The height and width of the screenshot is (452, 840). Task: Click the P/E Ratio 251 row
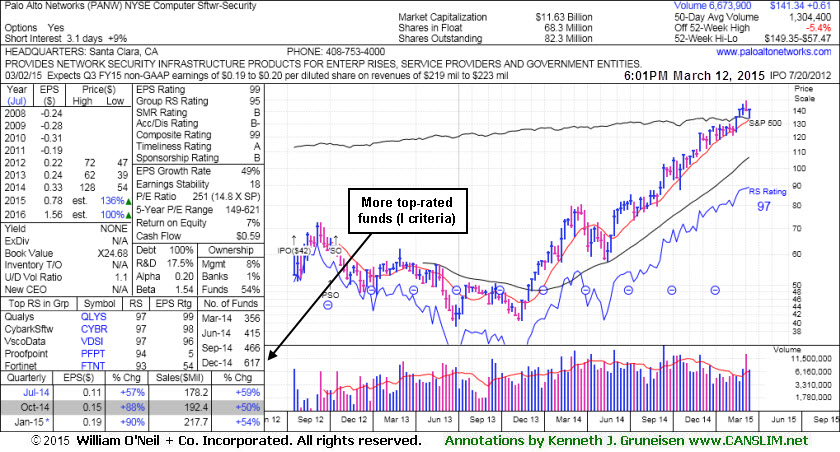click(x=198, y=197)
